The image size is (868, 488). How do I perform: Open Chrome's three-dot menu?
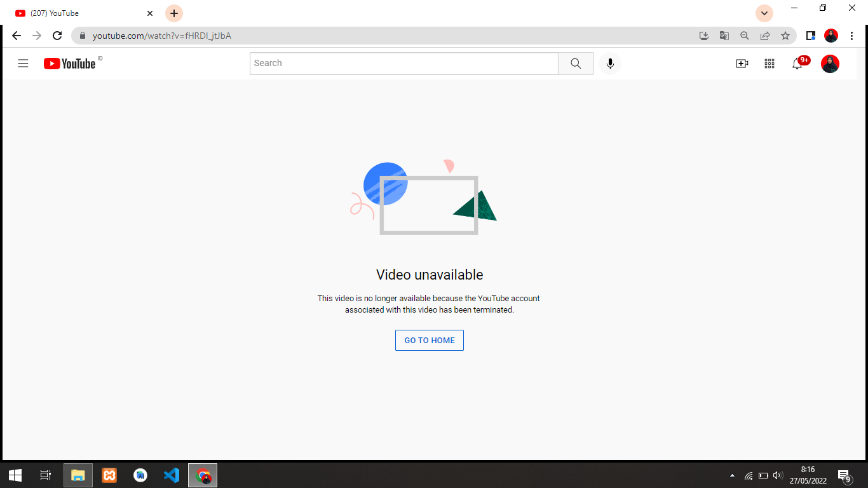pos(851,36)
